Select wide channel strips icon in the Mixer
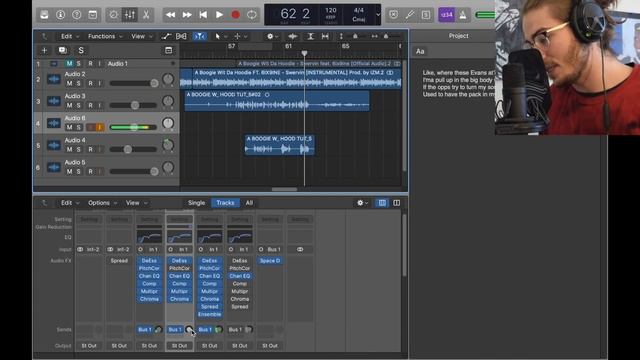Image resolution: width=640 pixels, height=360 pixels. 396,203
